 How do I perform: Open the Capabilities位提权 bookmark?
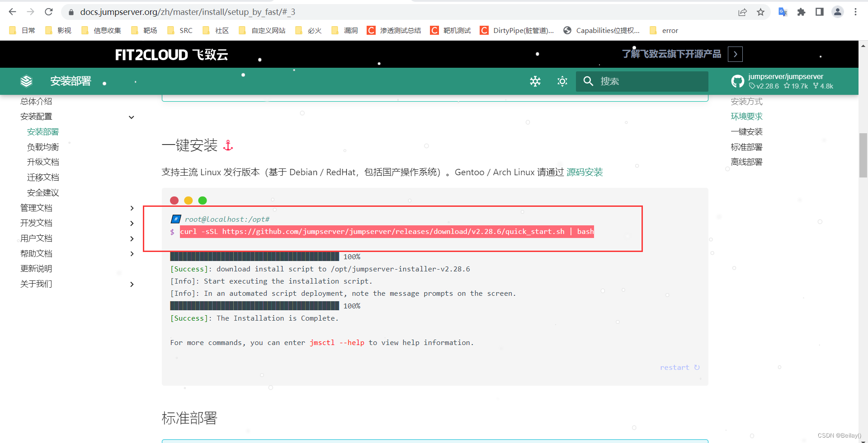601,30
